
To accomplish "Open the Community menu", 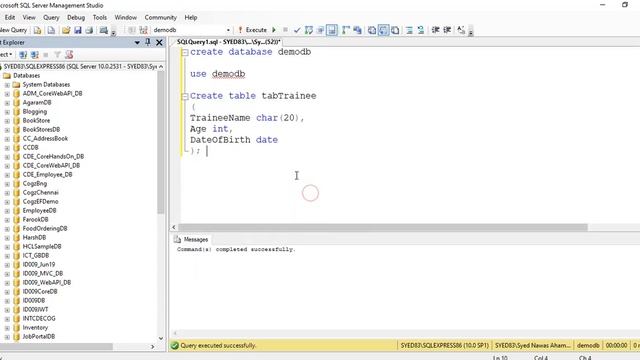I will (160, 18).
